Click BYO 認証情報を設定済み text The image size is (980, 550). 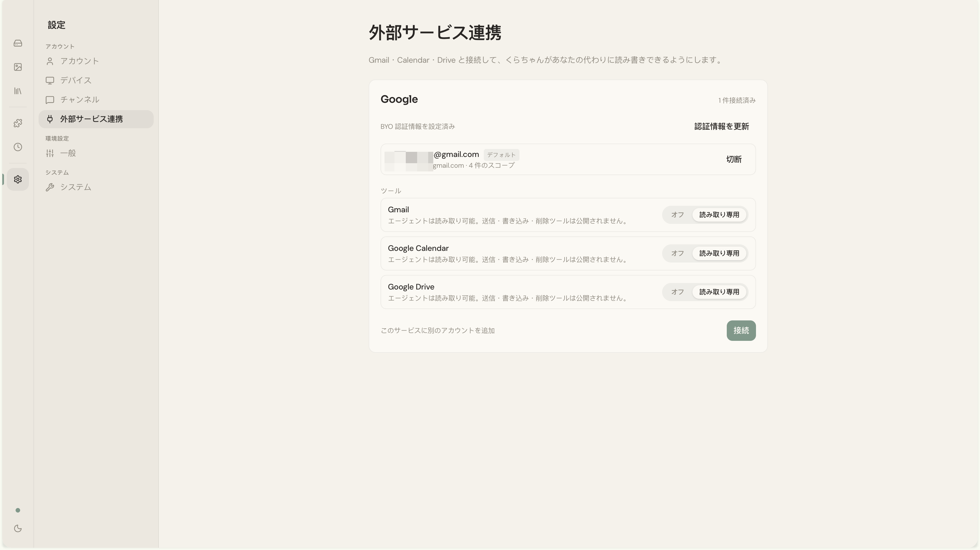pyautogui.click(x=417, y=126)
